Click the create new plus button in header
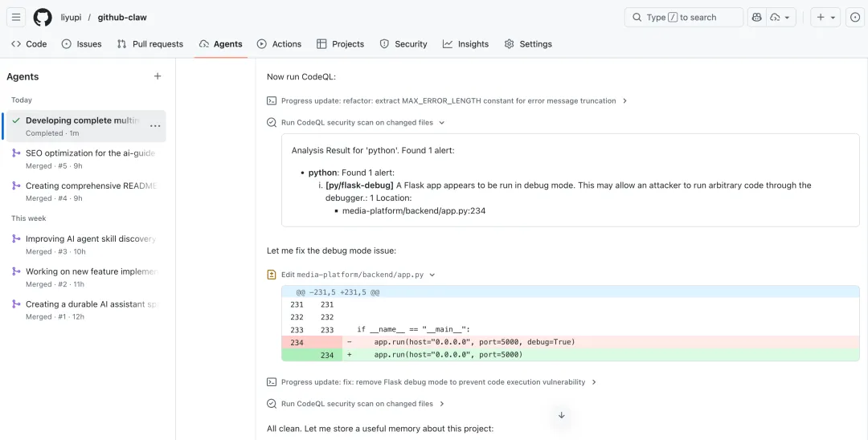The width and height of the screenshot is (868, 440). [x=825, y=17]
